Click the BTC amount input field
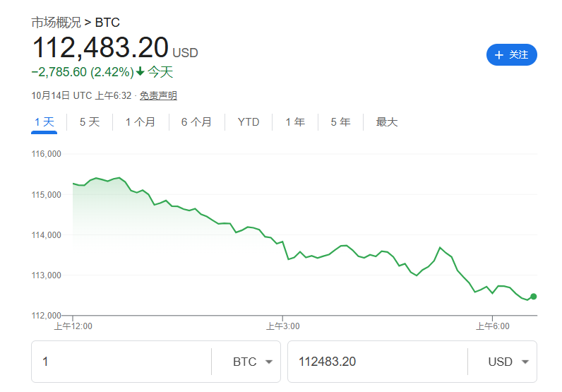This screenshot has height=392, width=562. [x=120, y=362]
